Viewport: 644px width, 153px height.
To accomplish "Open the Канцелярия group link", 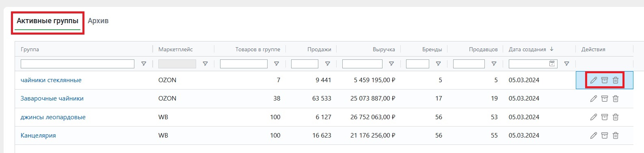I will tap(38, 136).
